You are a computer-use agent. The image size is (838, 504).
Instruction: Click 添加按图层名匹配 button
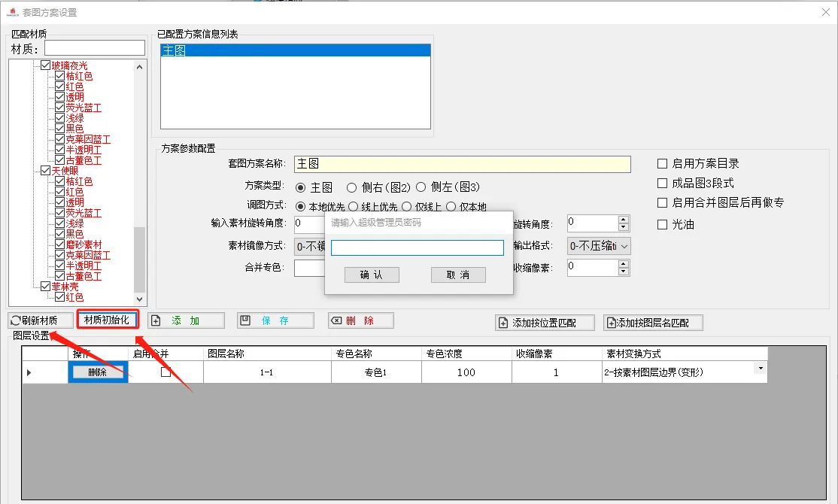click(x=653, y=323)
